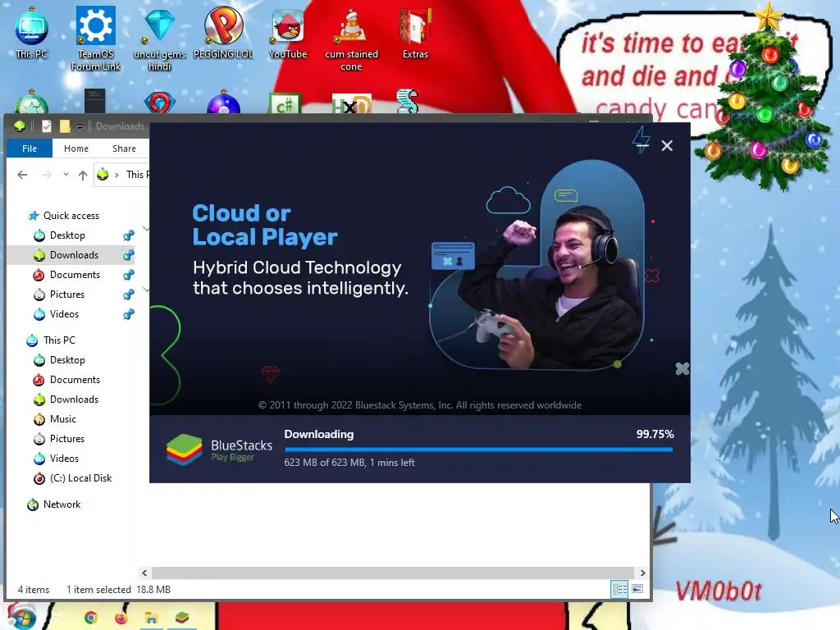Select Pictures under Quick access
This screenshot has height=630, width=840.
pyautogui.click(x=67, y=294)
